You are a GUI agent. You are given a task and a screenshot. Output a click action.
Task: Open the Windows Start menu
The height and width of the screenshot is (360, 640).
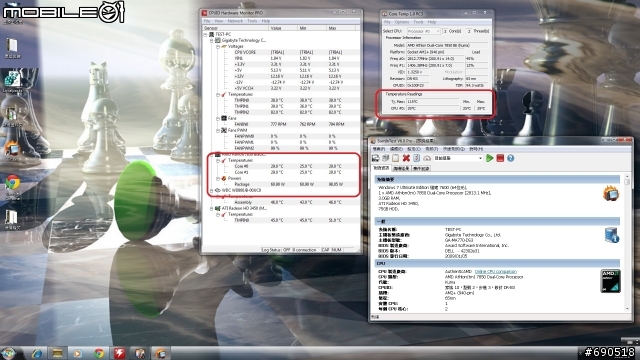click(9, 353)
